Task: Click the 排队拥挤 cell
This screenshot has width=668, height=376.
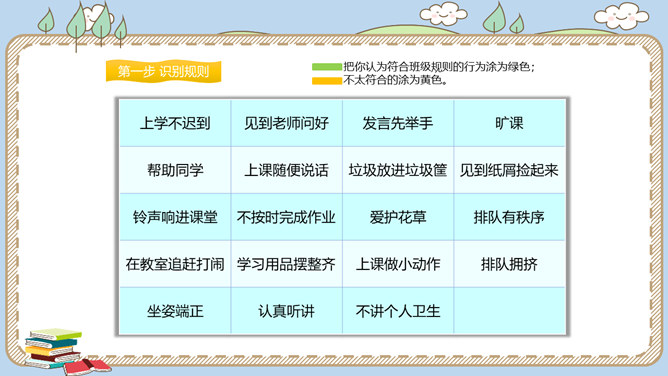Action: pyautogui.click(x=510, y=264)
